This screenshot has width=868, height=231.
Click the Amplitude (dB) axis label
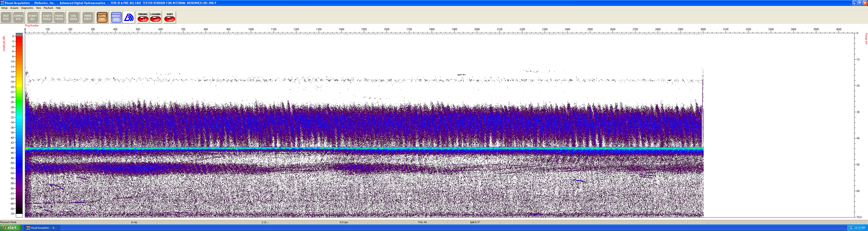click(4, 44)
